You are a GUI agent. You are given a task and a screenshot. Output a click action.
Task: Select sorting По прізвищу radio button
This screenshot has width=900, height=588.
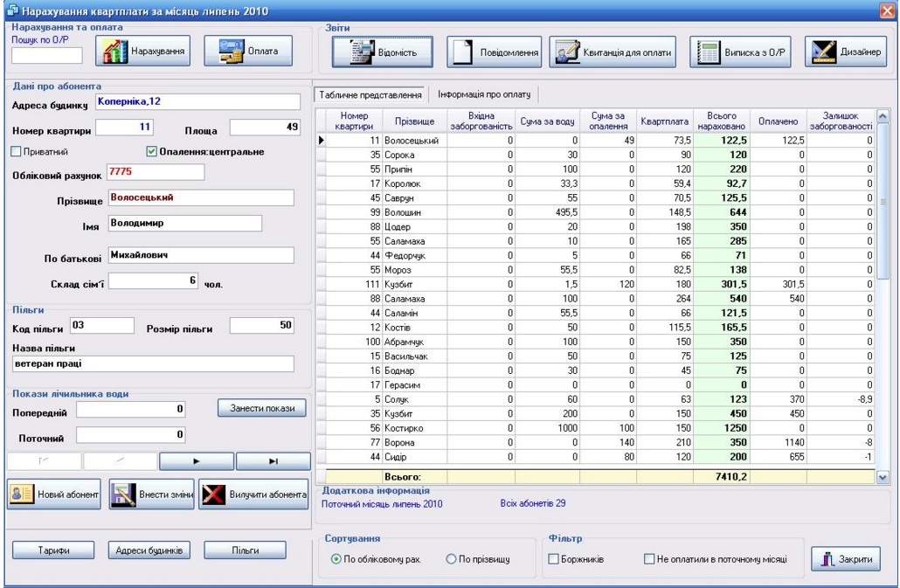point(452,559)
